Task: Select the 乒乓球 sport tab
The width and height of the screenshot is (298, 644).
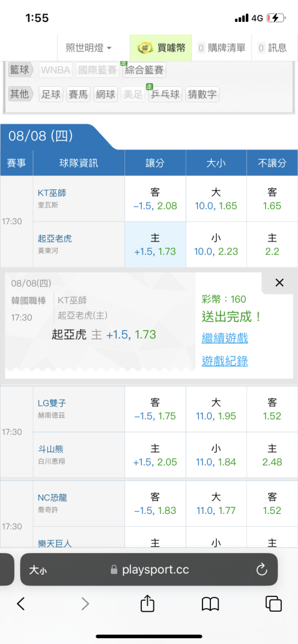Action: click(165, 95)
